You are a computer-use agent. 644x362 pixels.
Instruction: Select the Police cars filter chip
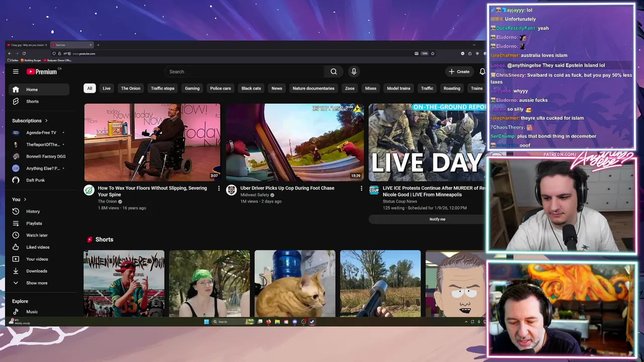coord(220,88)
